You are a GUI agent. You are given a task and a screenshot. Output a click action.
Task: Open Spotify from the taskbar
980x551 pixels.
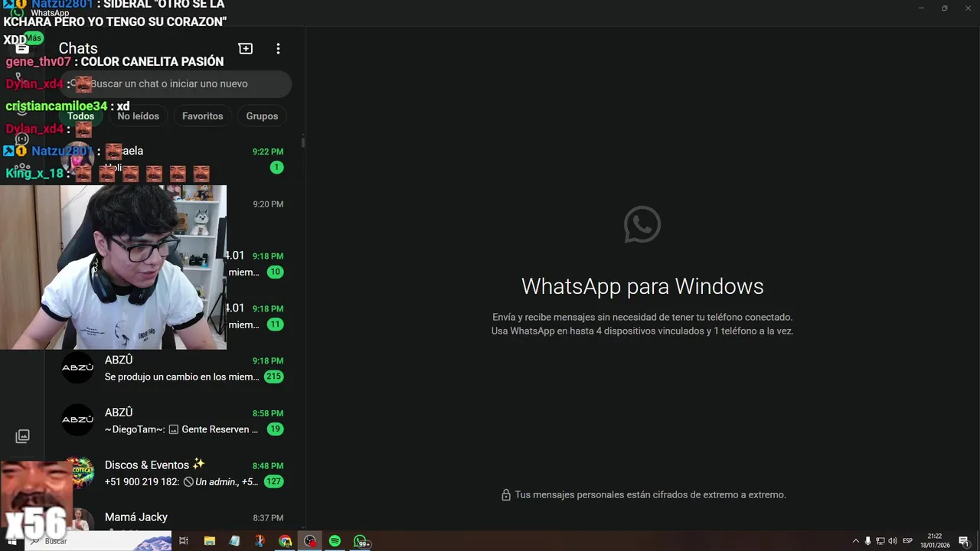[x=335, y=541]
